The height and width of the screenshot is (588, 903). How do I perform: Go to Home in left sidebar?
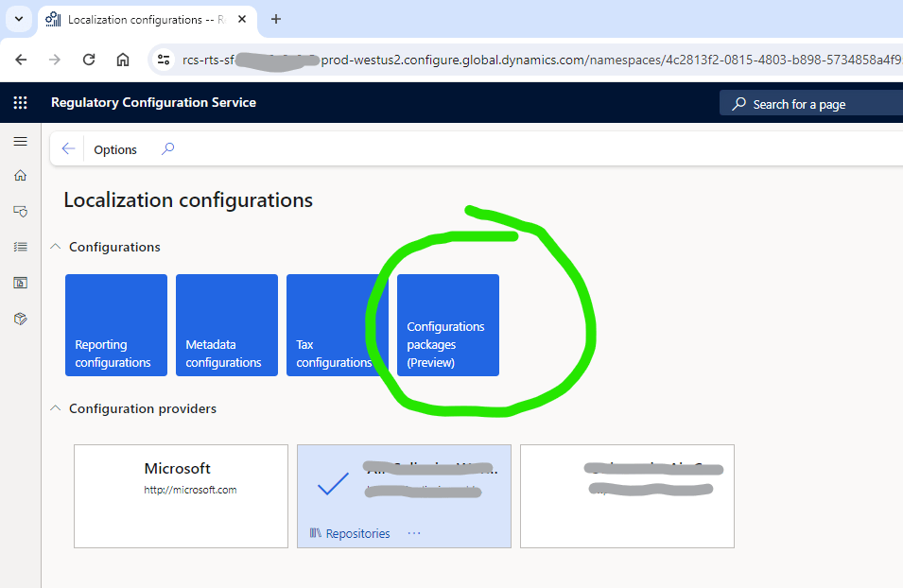pyautogui.click(x=20, y=176)
